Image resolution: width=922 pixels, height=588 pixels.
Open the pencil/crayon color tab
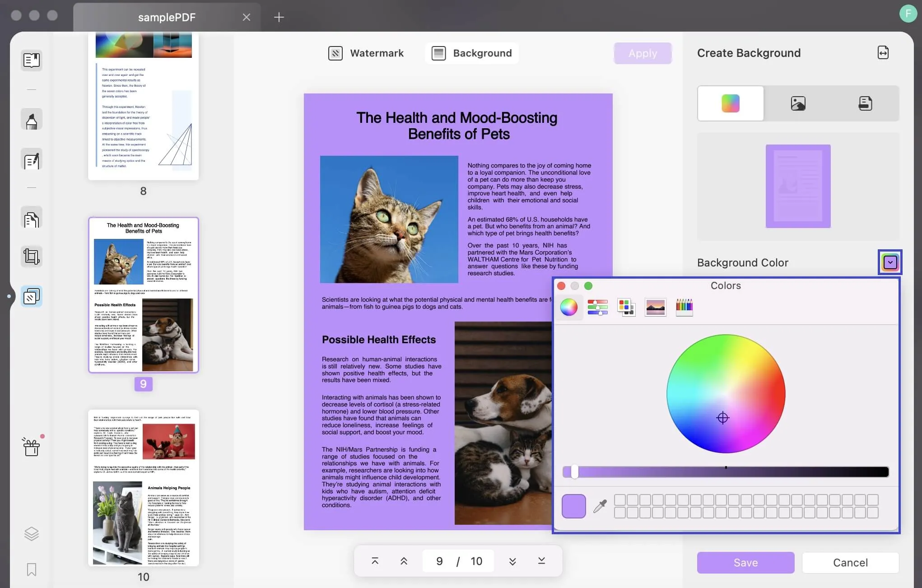coord(685,307)
